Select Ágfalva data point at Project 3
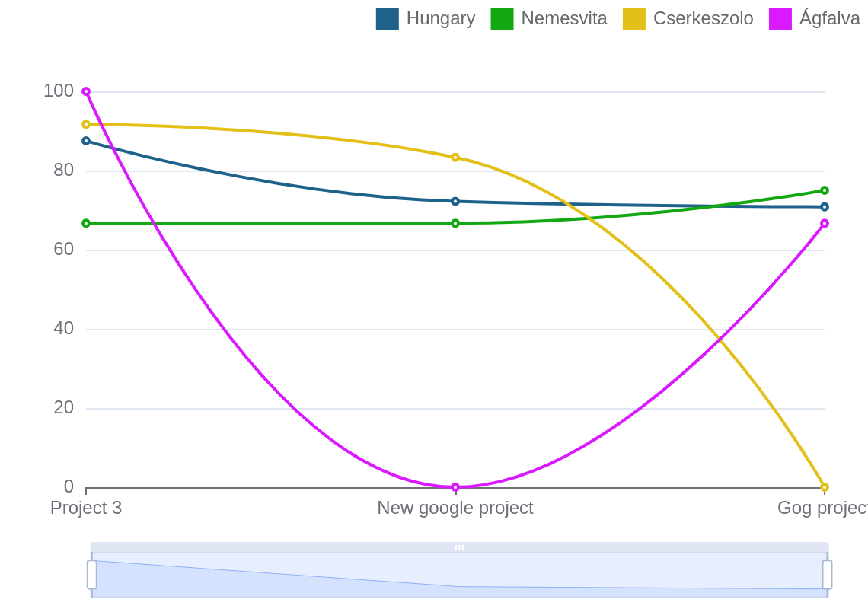 [86, 91]
